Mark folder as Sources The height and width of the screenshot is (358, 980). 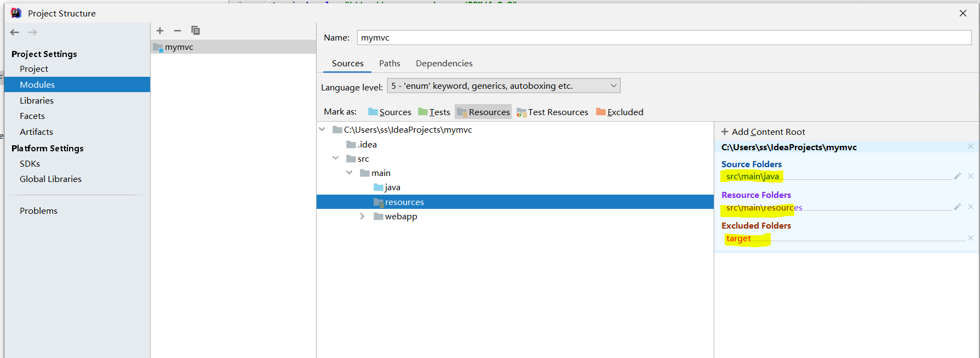pos(389,112)
